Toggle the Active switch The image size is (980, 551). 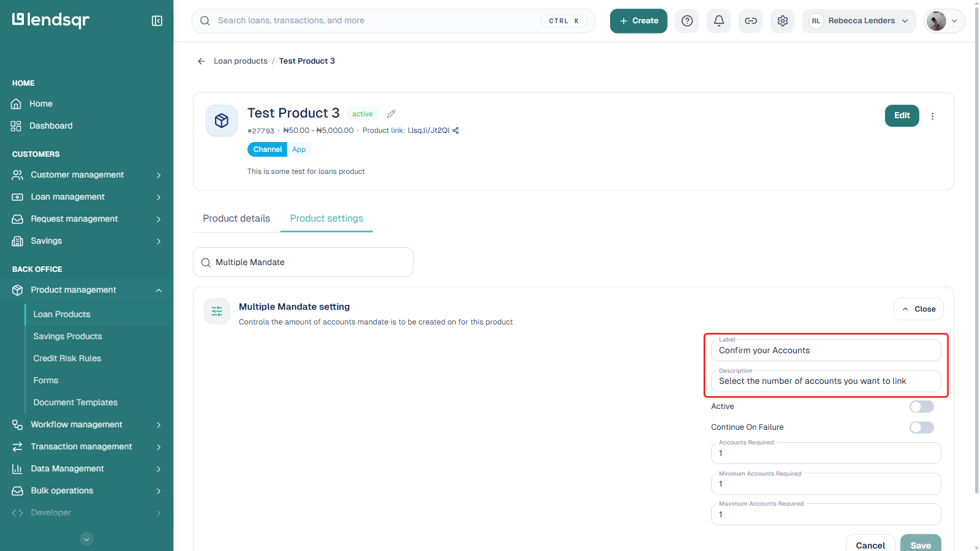pos(922,407)
